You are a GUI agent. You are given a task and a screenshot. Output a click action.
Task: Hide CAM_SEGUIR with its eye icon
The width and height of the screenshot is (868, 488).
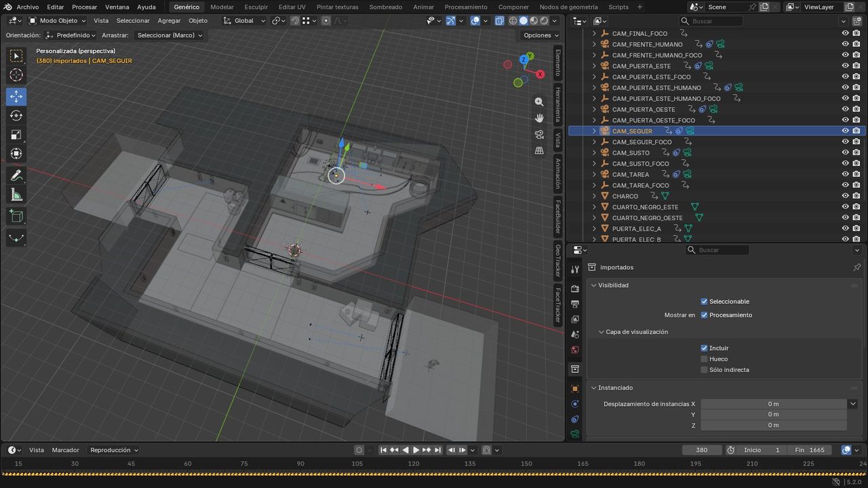tap(845, 131)
